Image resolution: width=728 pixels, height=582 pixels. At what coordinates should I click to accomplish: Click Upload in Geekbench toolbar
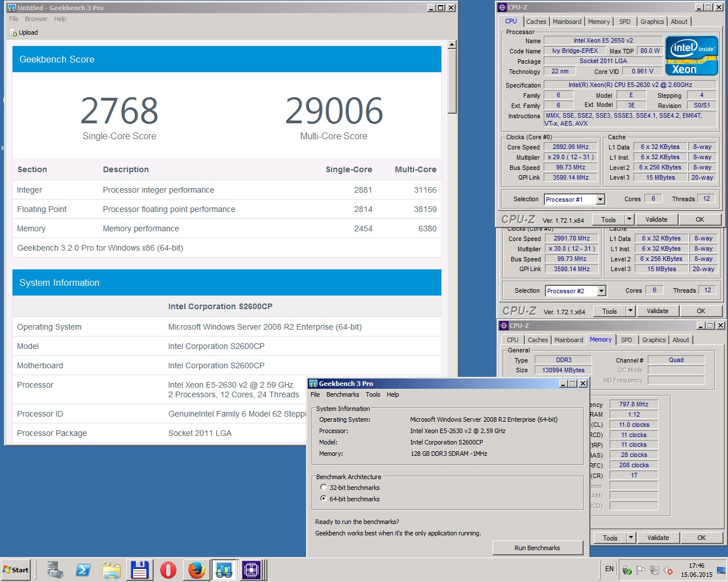(24, 32)
